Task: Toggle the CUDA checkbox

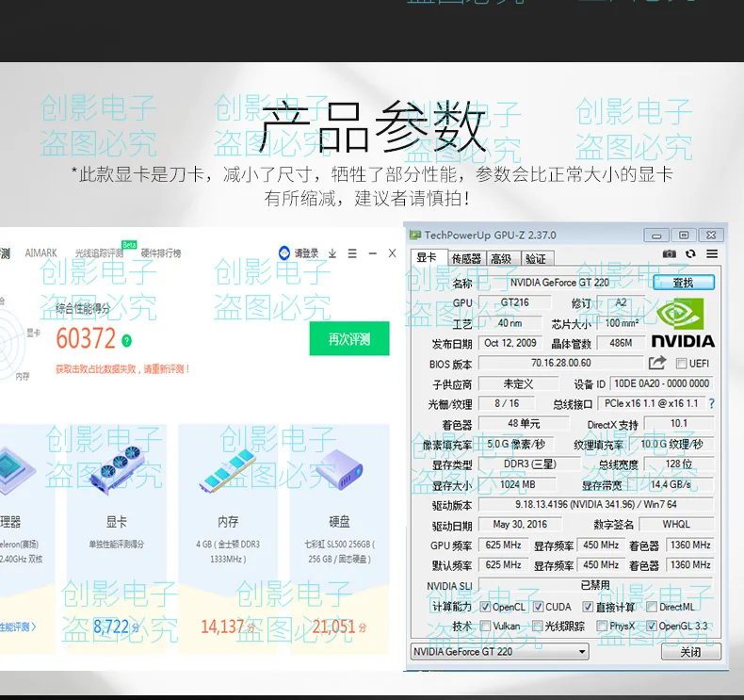Action: click(538, 607)
